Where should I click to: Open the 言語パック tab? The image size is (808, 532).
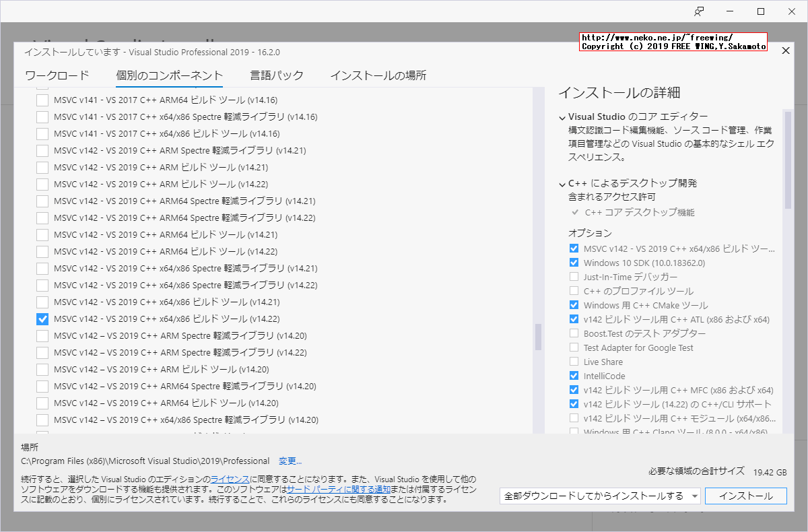point(277,75)
